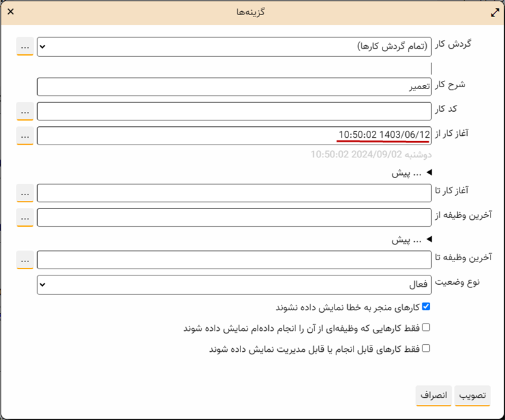Enable فقط کارهایی که وظیفه‌ای از آن را انجام داده‌ام

[x=425, y=327]
